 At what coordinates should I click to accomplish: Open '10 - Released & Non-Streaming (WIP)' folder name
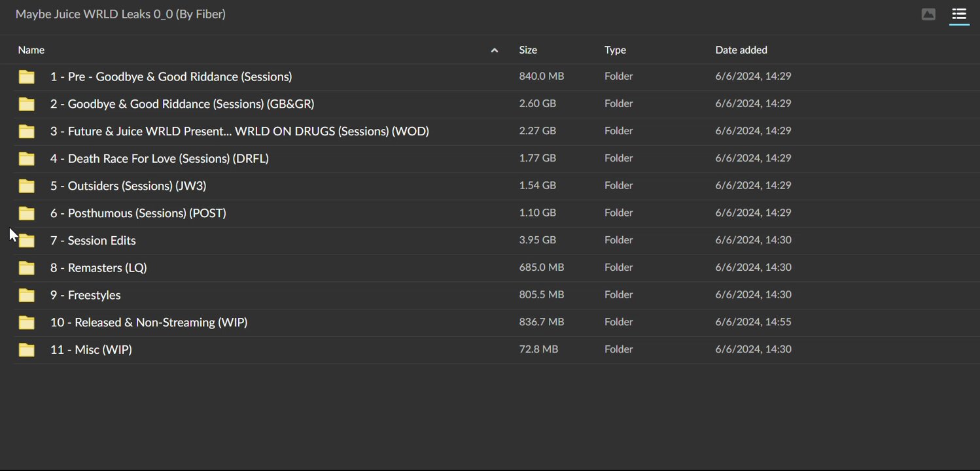point(149,323)
